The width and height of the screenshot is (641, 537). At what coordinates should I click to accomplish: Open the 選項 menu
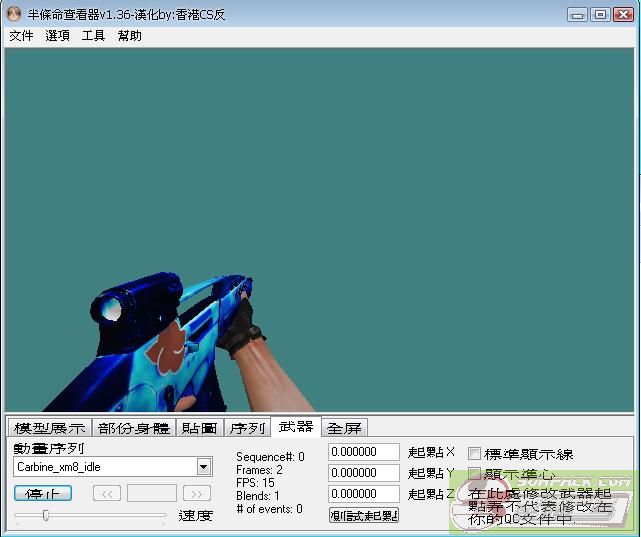[x=57, y=36]
